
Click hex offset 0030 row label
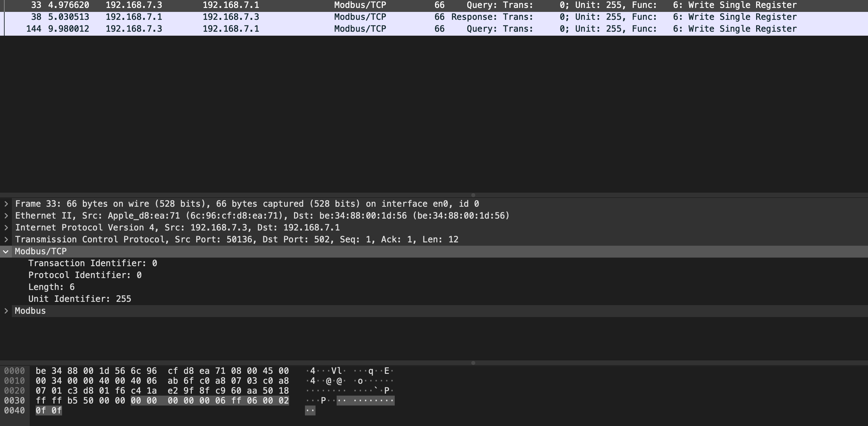15,401
